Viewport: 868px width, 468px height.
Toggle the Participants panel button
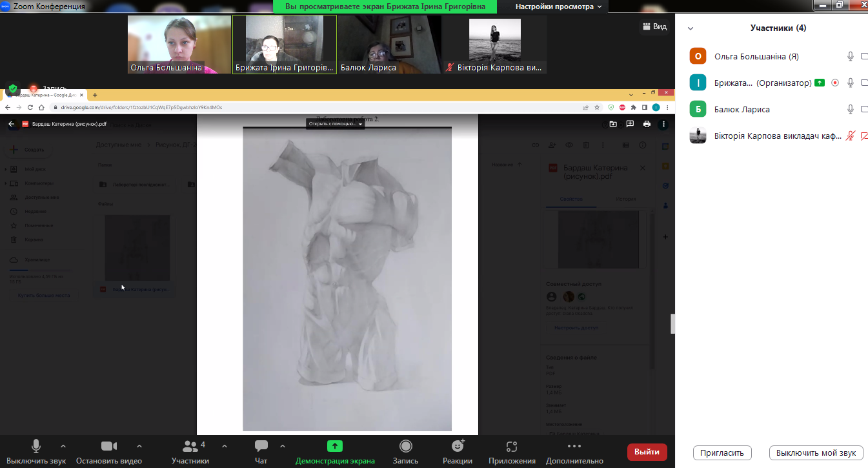pyautogui.click(x=190, y=446)
